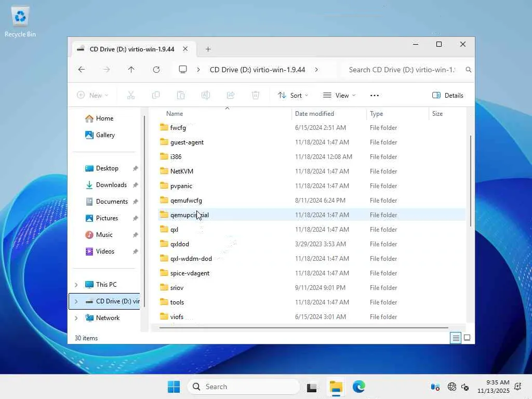The height and width of the screenshot is (399, 532).
Task: Open Videos in quick access
Action: click(99, 251)
